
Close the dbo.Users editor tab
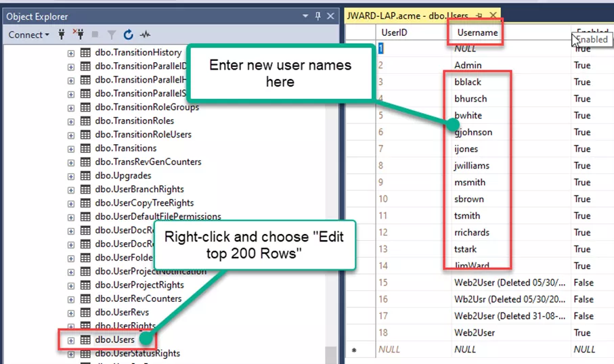click(x=493, y=15)
